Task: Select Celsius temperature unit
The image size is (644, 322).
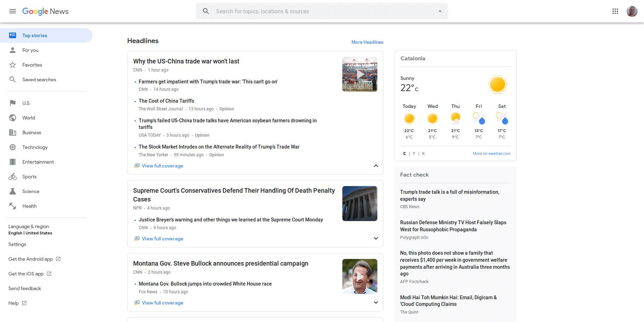Action: tap(404, 153)
